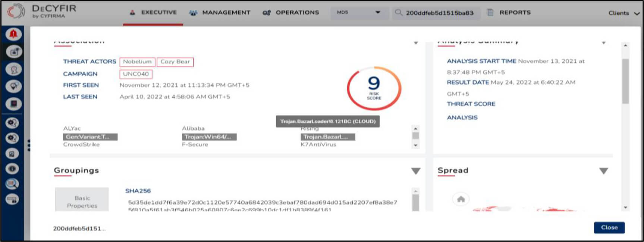
Task: Click the Groupings list scroll up arrow
Action: click(x=415, y=191)
